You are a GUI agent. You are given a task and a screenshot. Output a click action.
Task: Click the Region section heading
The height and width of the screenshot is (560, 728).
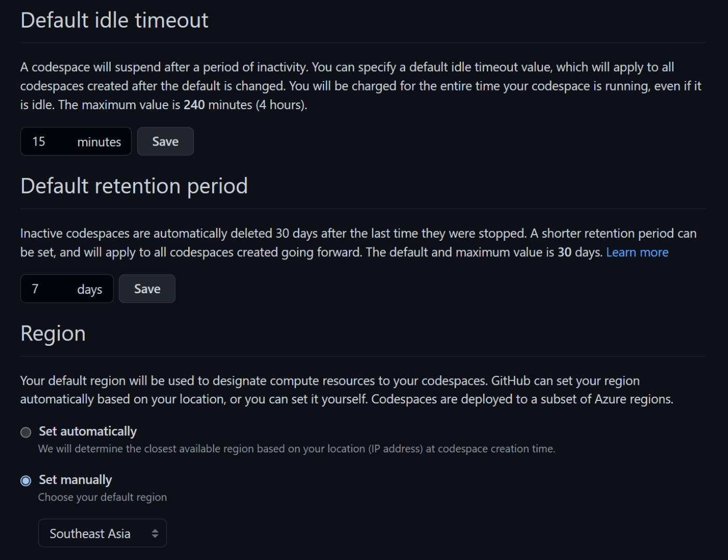coord(53,334)
